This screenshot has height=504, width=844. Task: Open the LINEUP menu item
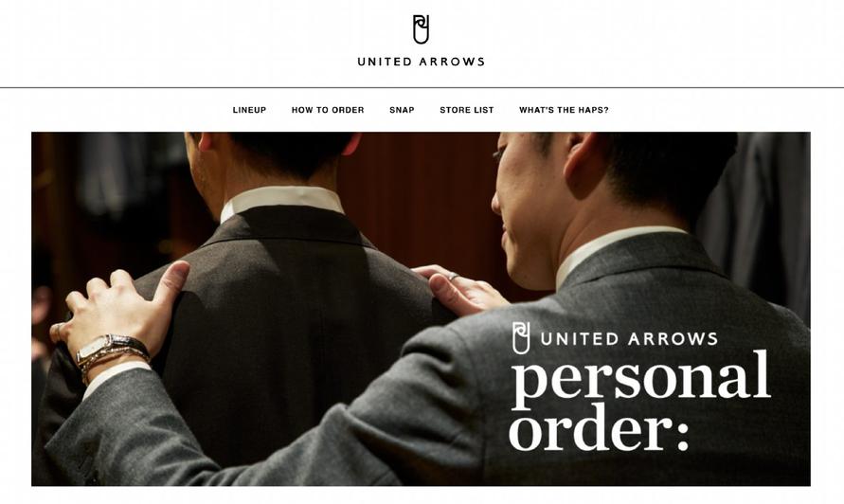[249, 110]
